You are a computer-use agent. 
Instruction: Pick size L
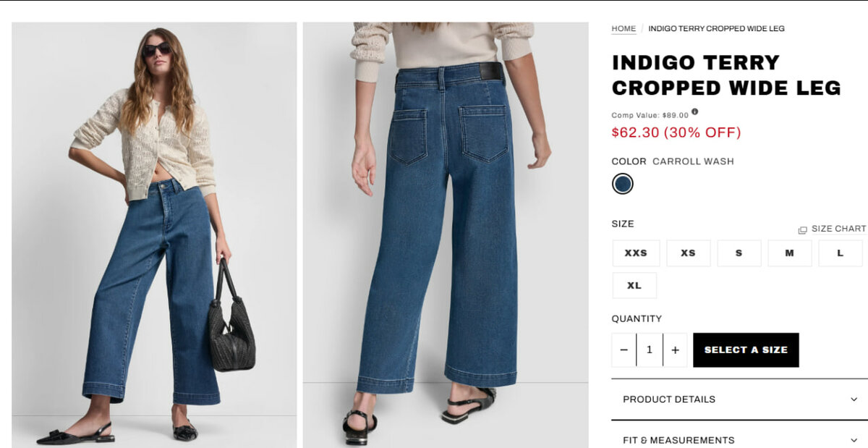point(841,253)
